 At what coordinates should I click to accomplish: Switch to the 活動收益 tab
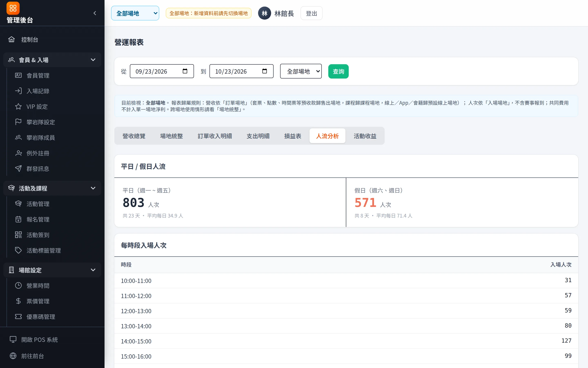[365, 136]
